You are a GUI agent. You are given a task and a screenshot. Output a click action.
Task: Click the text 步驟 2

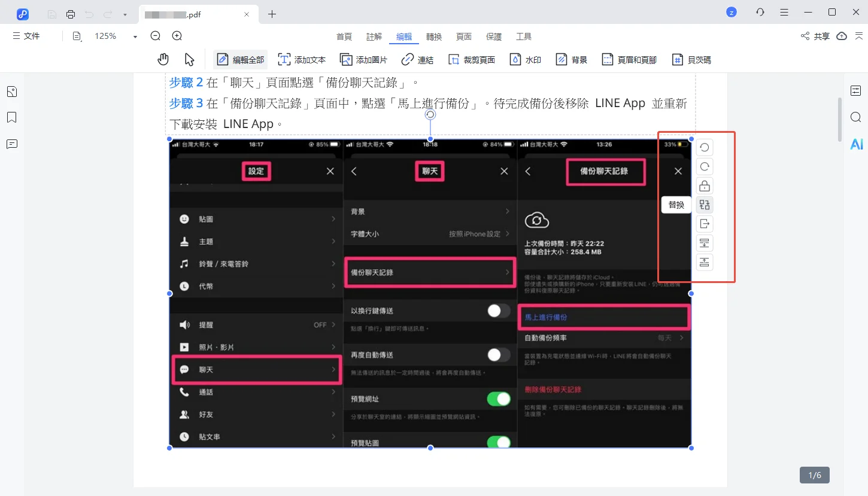point(186,82)
